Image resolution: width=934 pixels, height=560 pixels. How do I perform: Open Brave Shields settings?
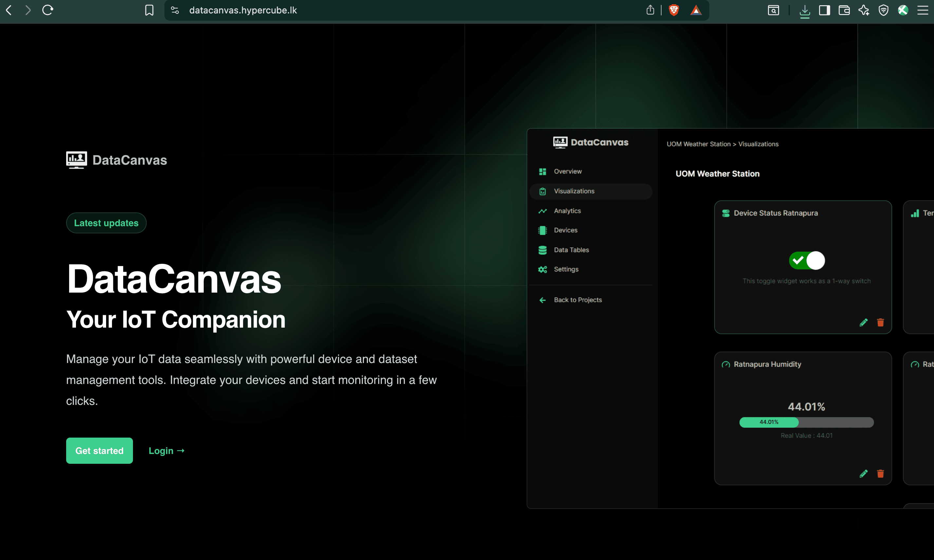(x=674, y=10)
